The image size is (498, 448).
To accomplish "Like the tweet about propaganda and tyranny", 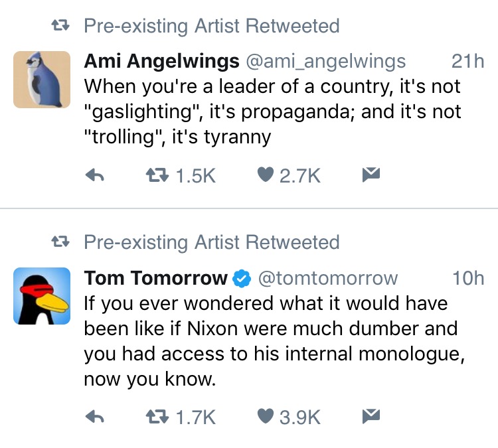I will coord(289,175).
